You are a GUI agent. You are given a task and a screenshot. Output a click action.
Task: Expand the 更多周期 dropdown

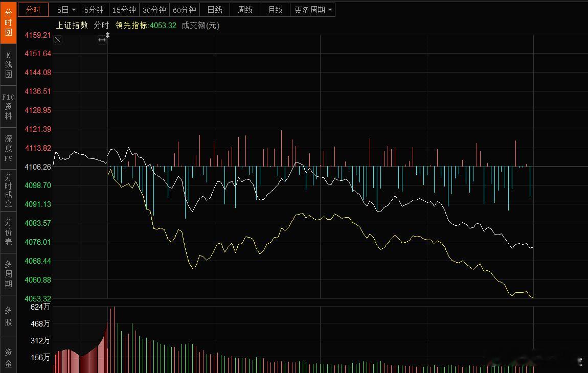pyautogui.click(x=313, y=10)
